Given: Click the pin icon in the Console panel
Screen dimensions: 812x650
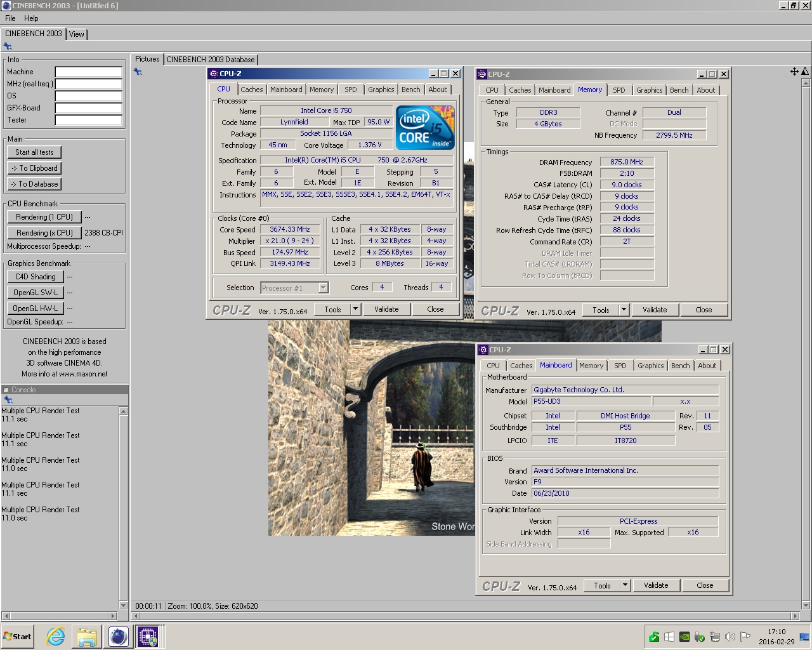Looking at the screenshot, I should (x=8, y=400).
